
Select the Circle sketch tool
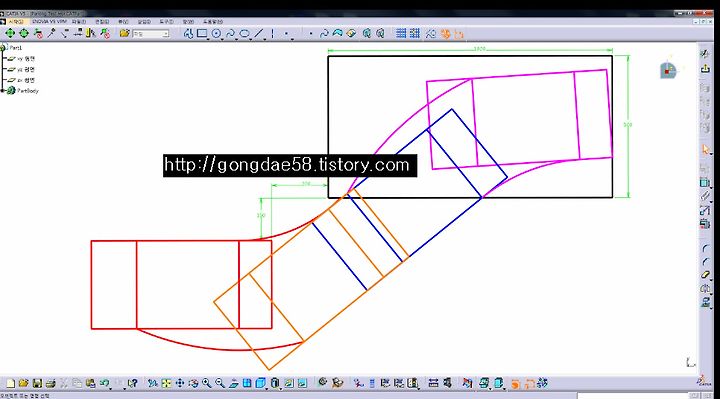coord(216,34)
